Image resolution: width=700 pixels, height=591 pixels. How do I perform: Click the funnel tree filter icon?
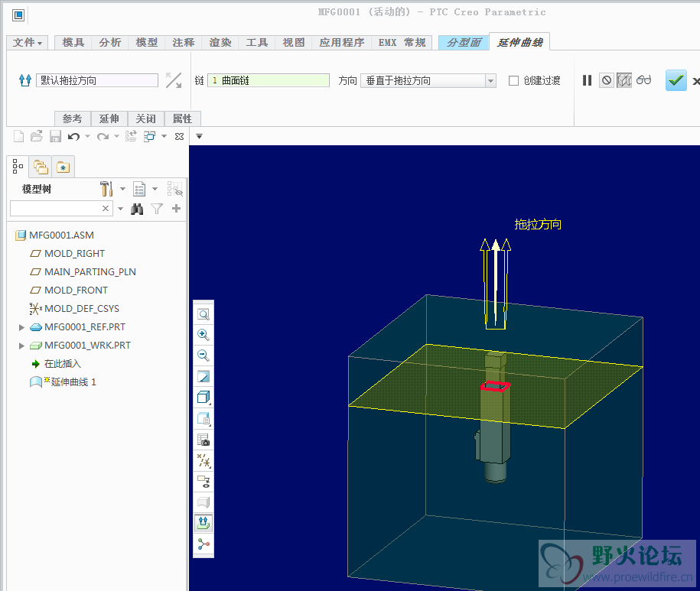(x=157, y=209)
